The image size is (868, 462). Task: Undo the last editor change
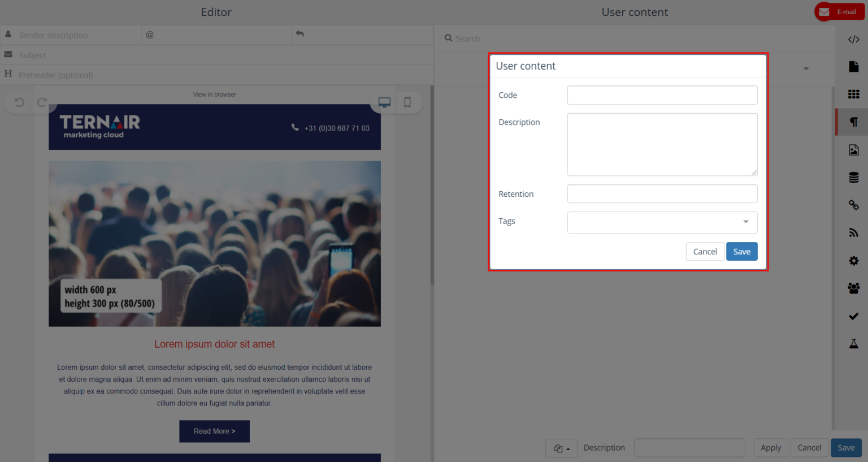[x=19, y=102]
